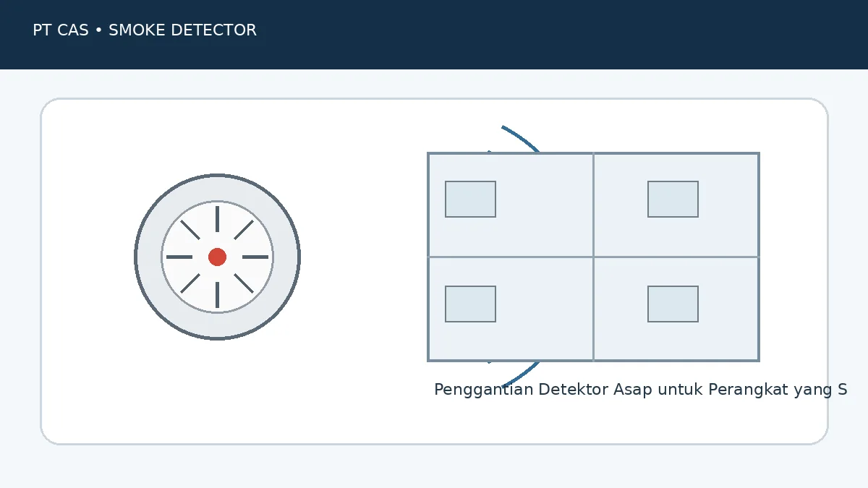Select the small rectangle in bottom-left room
Viewport: 868px width, 488px height.
tap(470, 304)
